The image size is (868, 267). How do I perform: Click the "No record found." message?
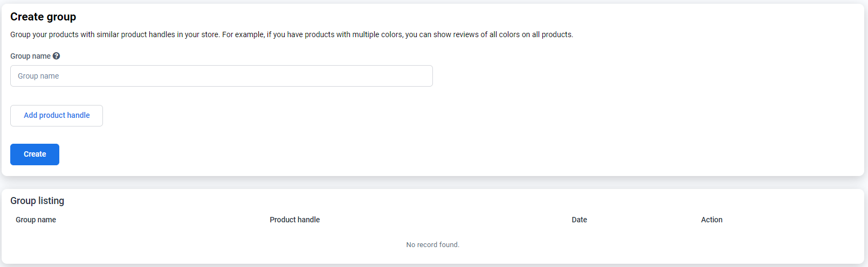(x=432, y=245)
